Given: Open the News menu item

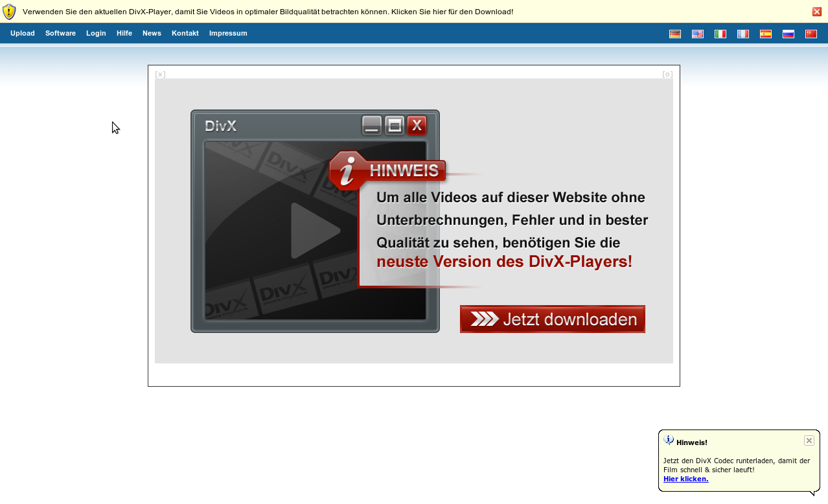Looking at the screenshot, I should point(152,33).
